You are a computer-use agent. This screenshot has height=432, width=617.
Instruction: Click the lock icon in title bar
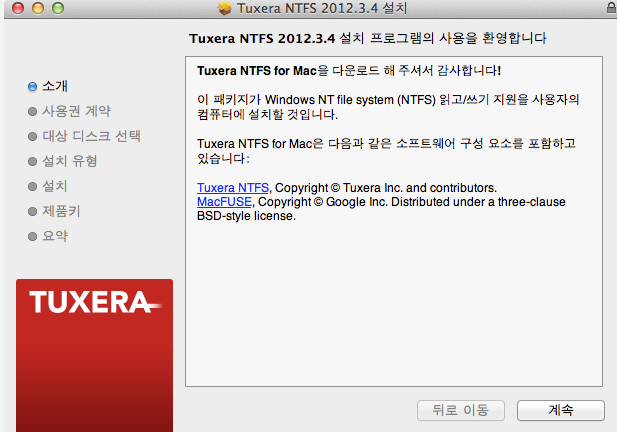point(612,8)
